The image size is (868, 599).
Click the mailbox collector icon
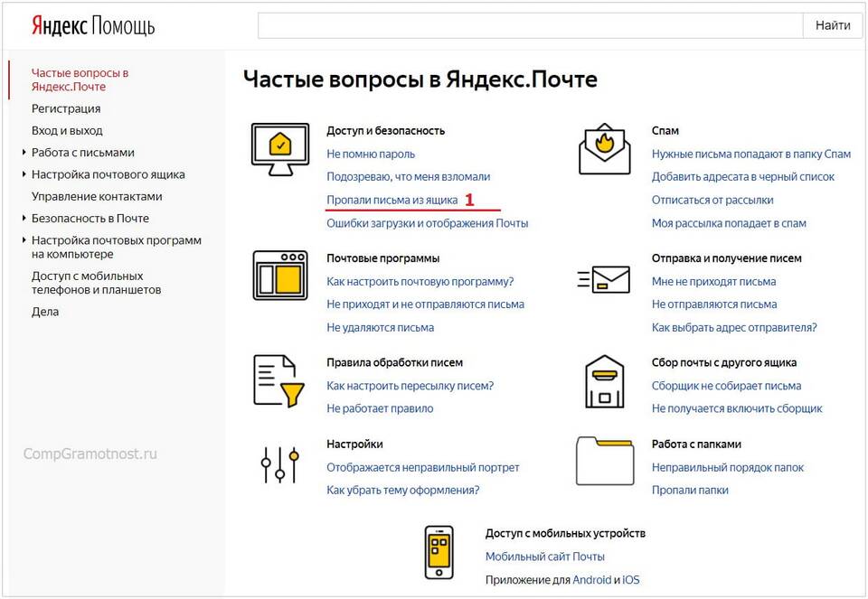[x=605, y=381]
